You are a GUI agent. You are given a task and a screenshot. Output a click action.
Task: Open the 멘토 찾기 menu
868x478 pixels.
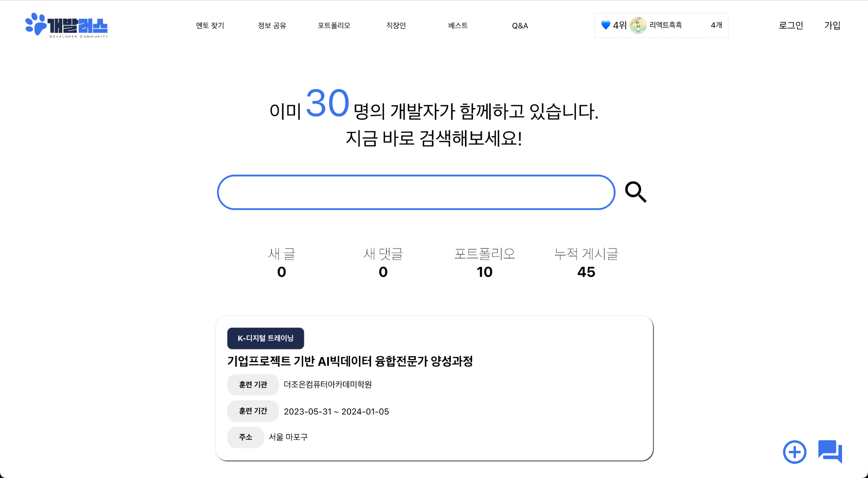(210, 25)
